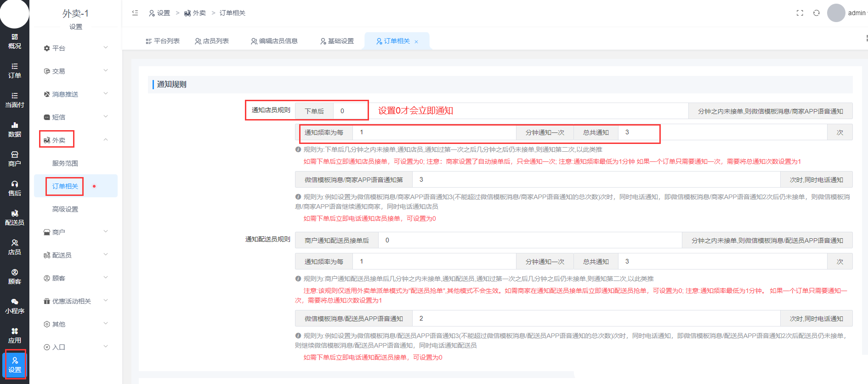Image resolution: width=868 pixels, height=384 pixels.
Task: Open the admin user avatar
Action: click(x=836, y=13)
